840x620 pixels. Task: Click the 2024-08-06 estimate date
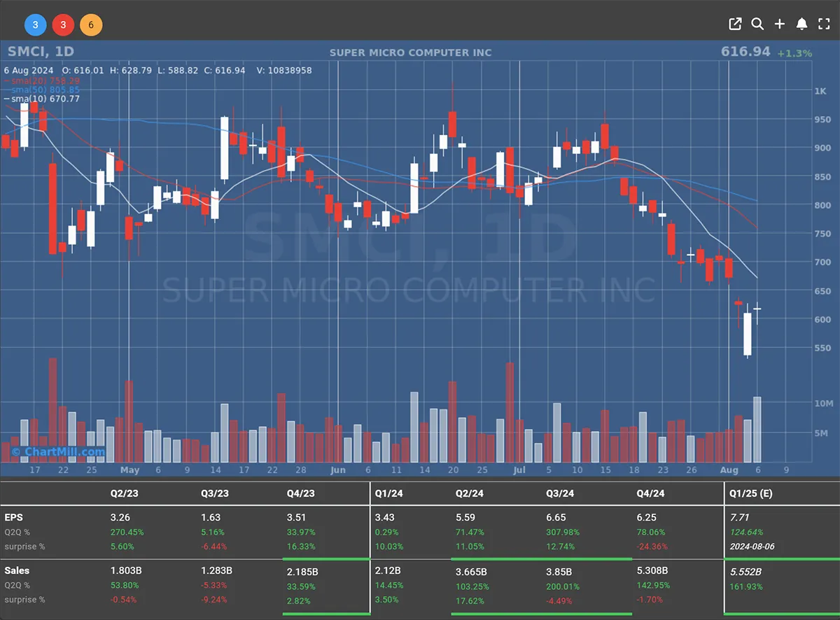[x=752, y=547]
